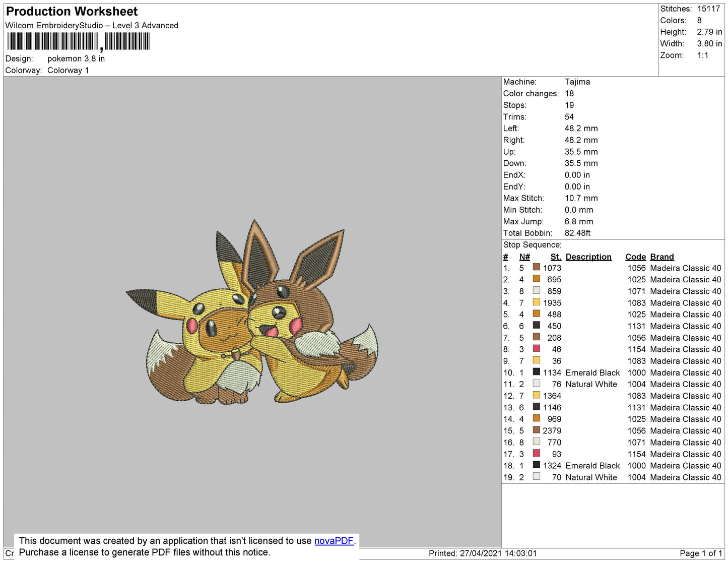Select the black swatch beside 1324 Emerald Black

[537, 465]
